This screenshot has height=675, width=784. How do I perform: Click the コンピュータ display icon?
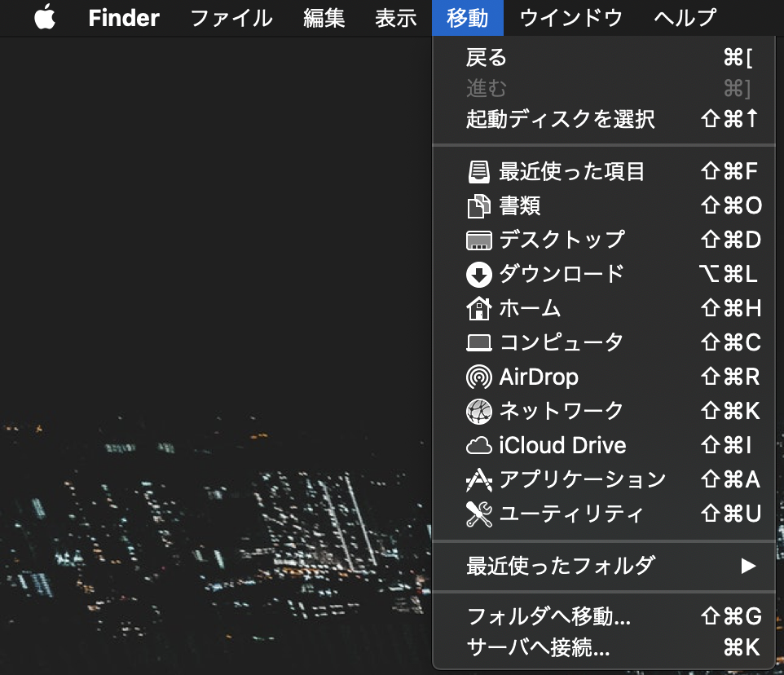coord(479,342)
